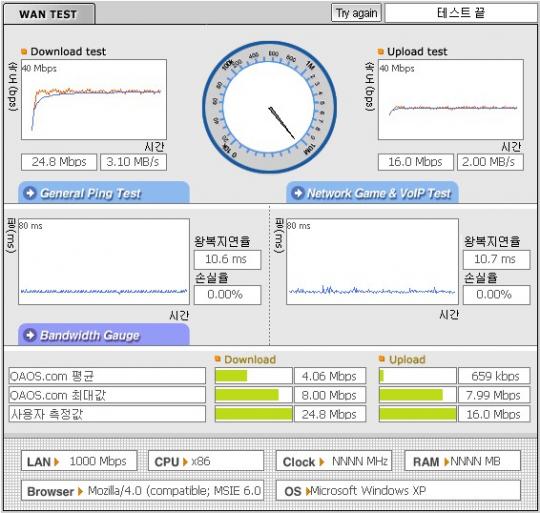Open the Bandwidth Gauge section header
The height and width of the screenshot is (513, 540).
(104, 334)
